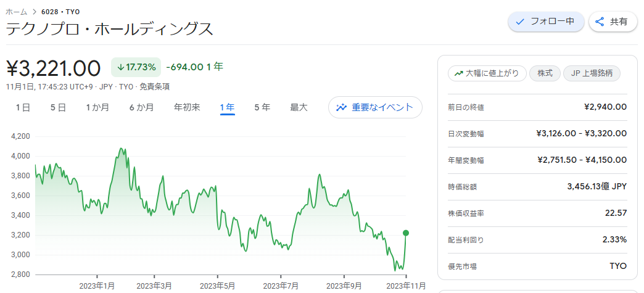Click the 時価総額 label
Screen dimensions: 644x293
click(463, 187)
